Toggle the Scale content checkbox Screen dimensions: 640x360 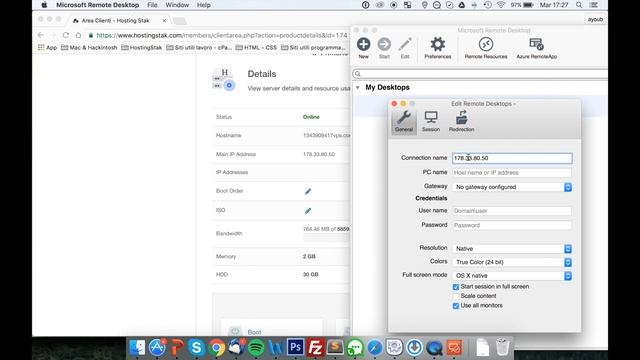click(x=456, y=296)
